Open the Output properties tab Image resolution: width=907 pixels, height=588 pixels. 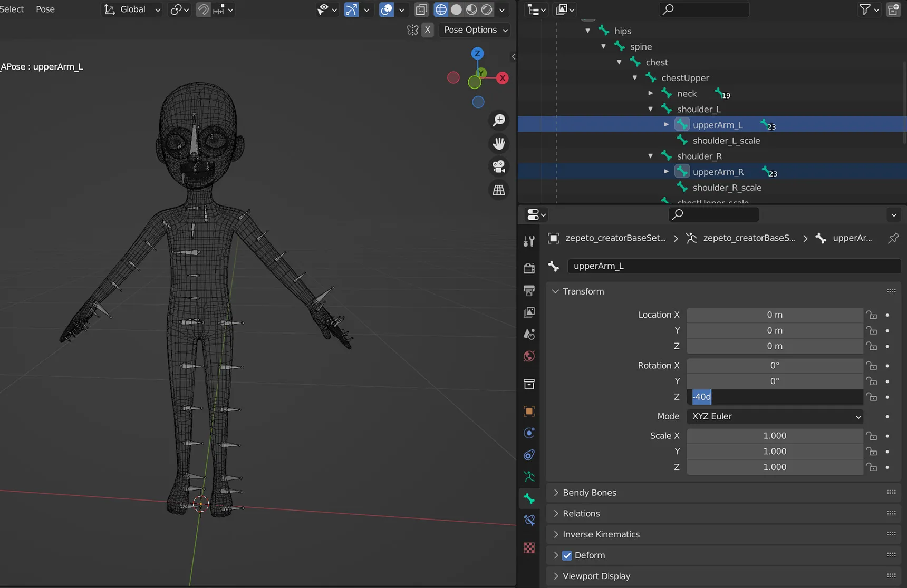[x=529, y=290]
